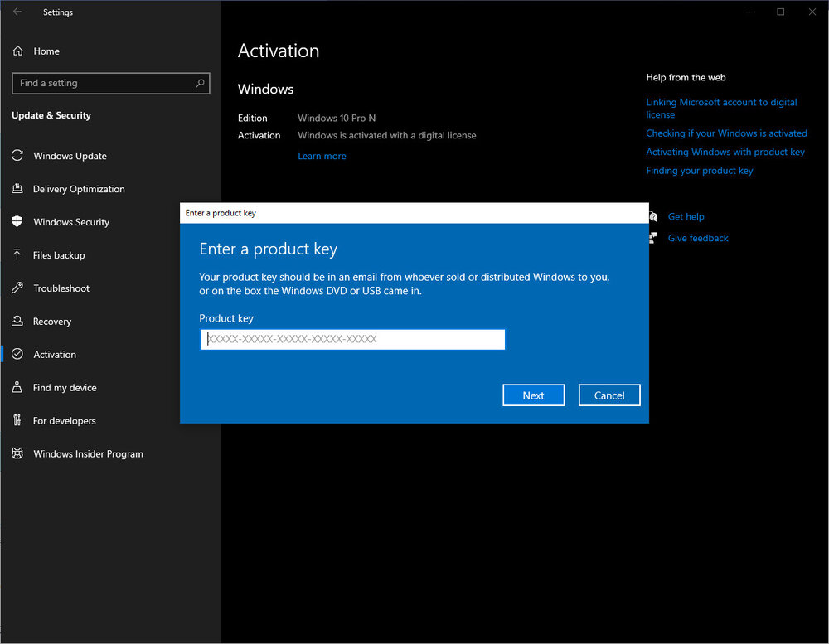Maximize the Settings window
829x644 pixels.
tap(780, 12)
